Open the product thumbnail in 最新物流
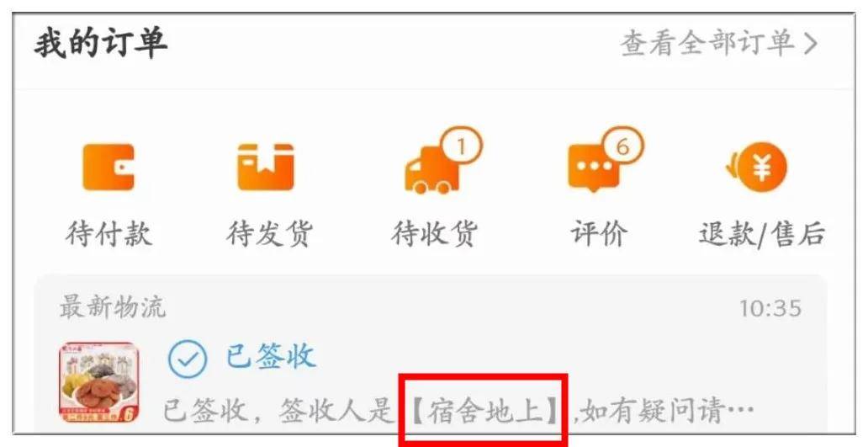The image size is (868, 447). click(x=99, y=383)
